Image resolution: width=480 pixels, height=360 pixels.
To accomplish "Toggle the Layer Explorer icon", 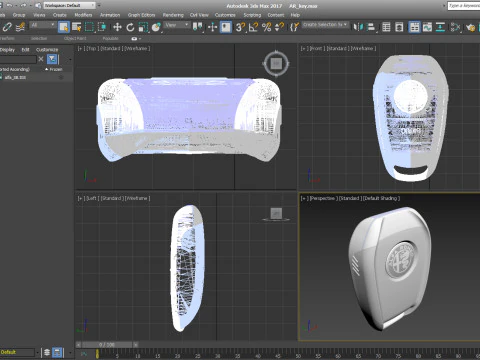I will [x=399, y=27].
